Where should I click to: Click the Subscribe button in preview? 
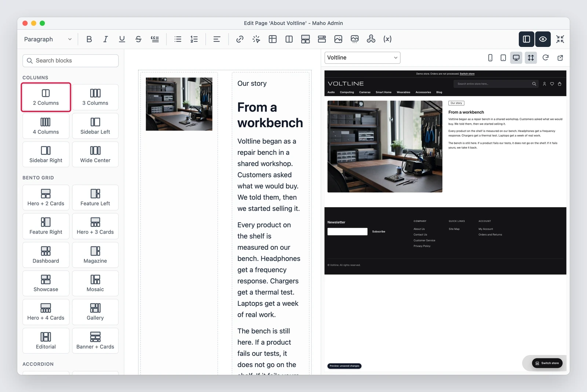pos(379,232)
